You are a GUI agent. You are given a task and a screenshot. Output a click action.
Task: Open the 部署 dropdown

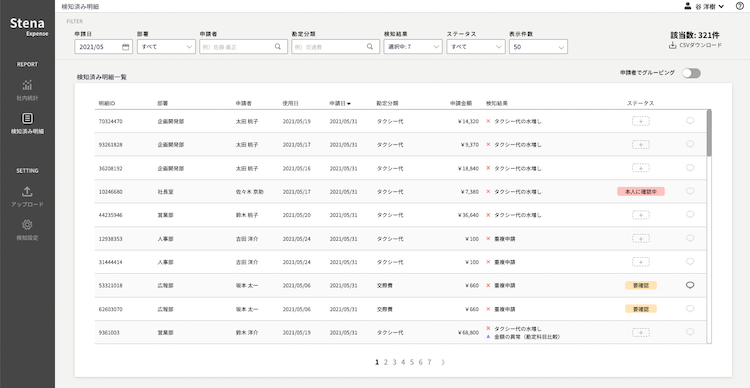coord(166,47)
